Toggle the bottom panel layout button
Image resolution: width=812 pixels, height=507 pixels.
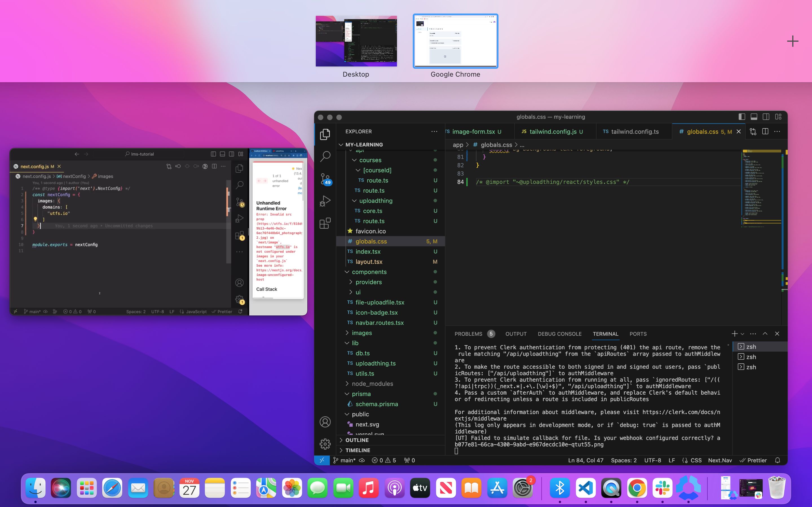754,117
